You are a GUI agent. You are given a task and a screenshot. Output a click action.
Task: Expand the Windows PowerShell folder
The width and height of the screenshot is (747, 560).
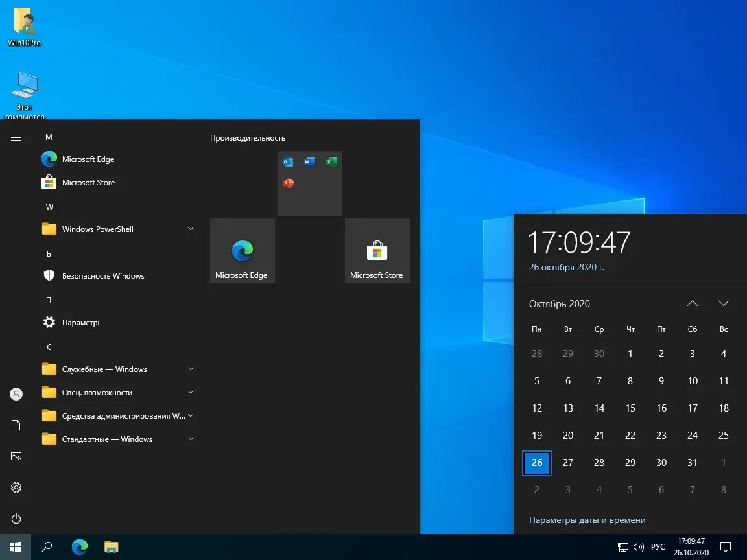coord(190,229)
